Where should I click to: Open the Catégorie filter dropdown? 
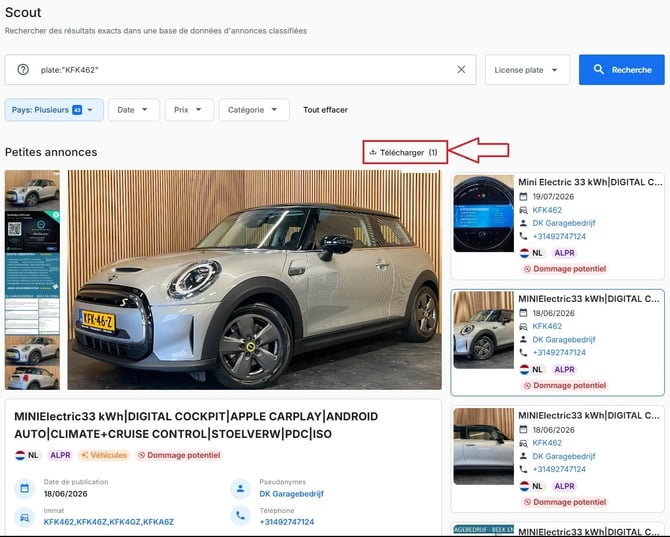coord(254,110)
